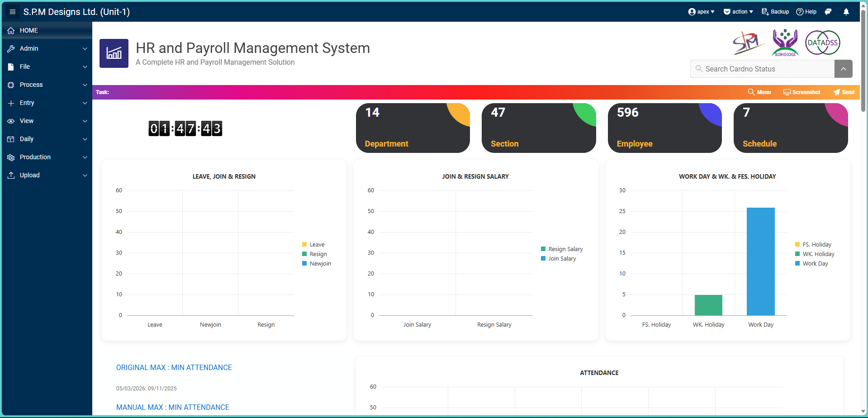Toggle the Join Salary legend entry
The width and height of the screenshot is (868, 418).
tap(559, 259)
